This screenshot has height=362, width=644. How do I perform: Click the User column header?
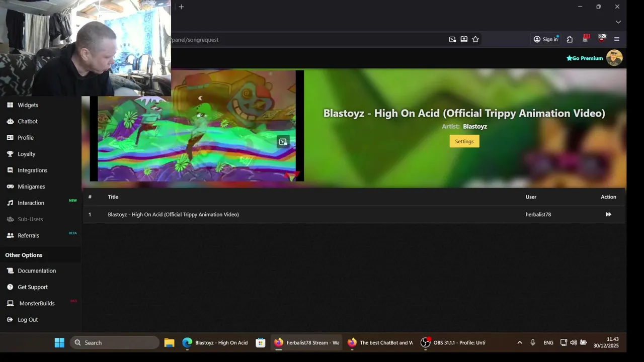coord(531,197)
